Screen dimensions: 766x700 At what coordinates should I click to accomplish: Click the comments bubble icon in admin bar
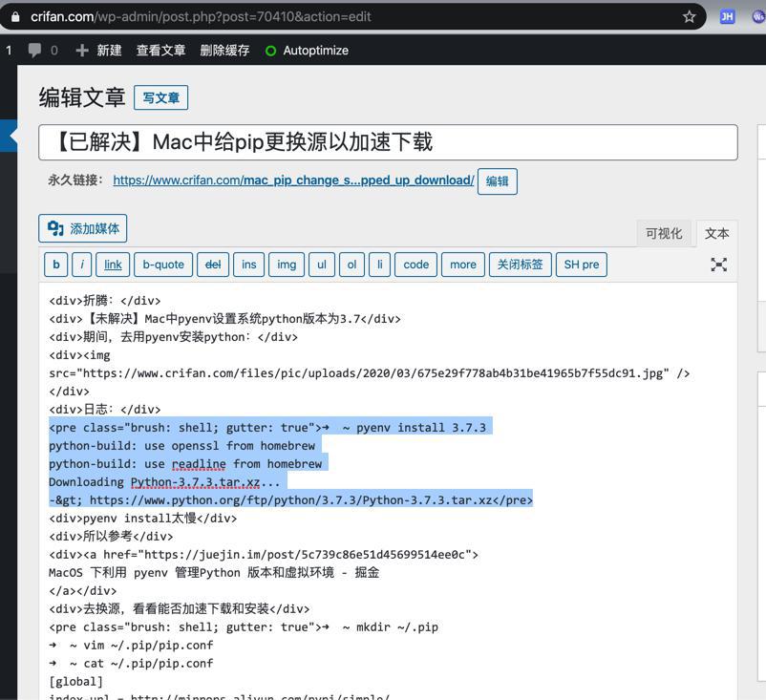[34, 51]
